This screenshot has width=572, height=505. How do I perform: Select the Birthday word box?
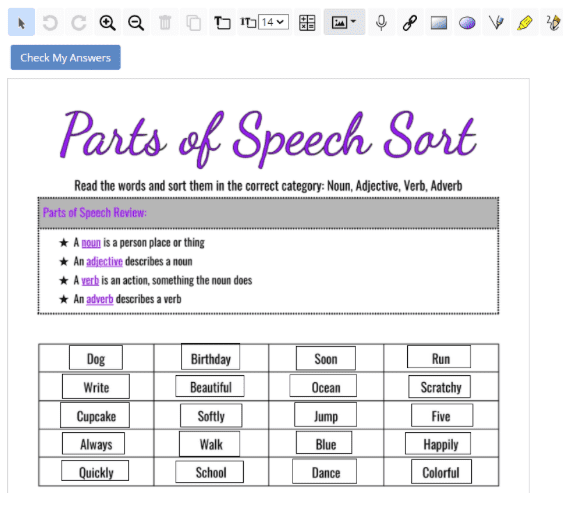coord(210,357)
